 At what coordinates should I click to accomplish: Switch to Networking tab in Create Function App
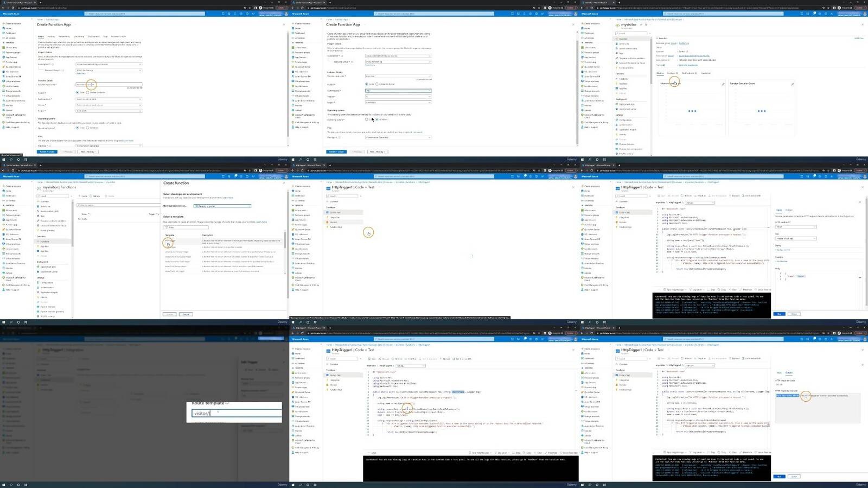64,36
